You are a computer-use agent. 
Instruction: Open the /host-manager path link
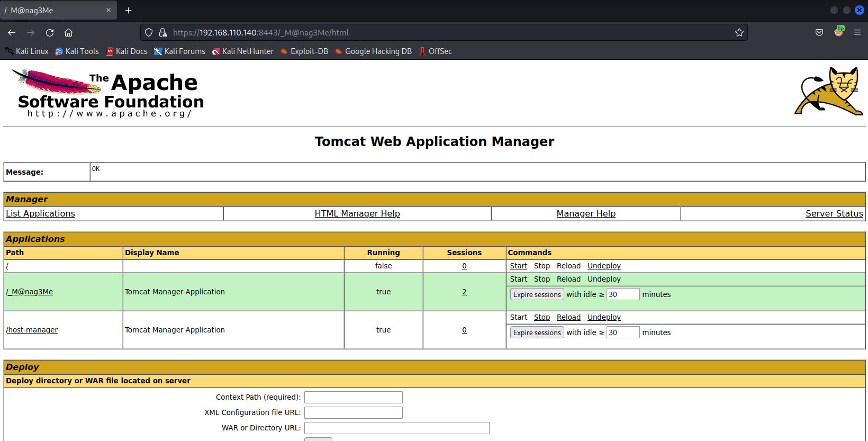pyautogui.click(x=32, y=330)
